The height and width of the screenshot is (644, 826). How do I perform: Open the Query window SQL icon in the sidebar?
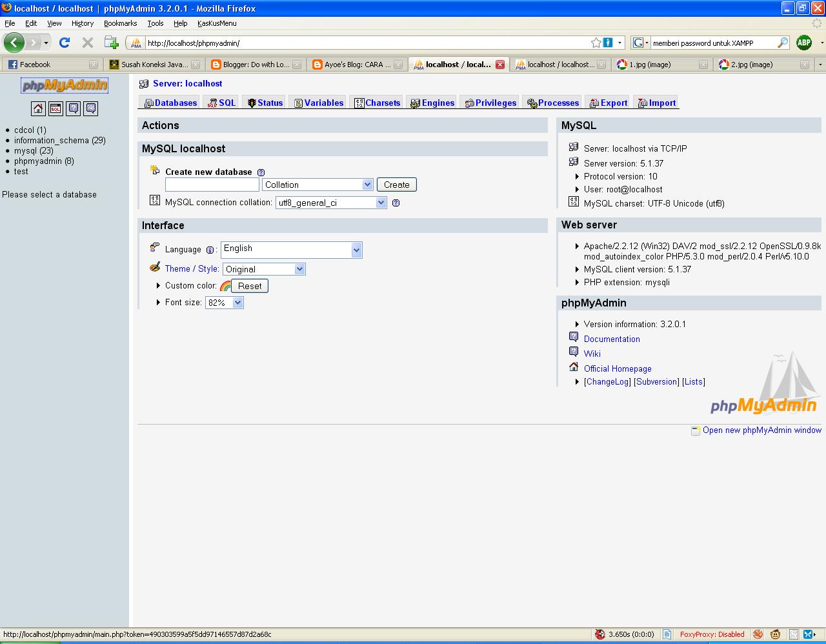point(55,108)
